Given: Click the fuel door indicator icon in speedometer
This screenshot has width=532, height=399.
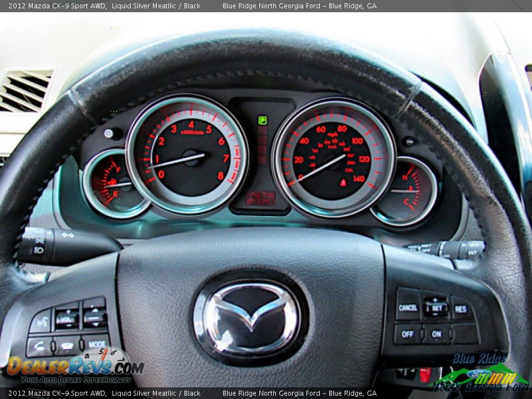Looking at the screenshot, I should coord(344,182).
